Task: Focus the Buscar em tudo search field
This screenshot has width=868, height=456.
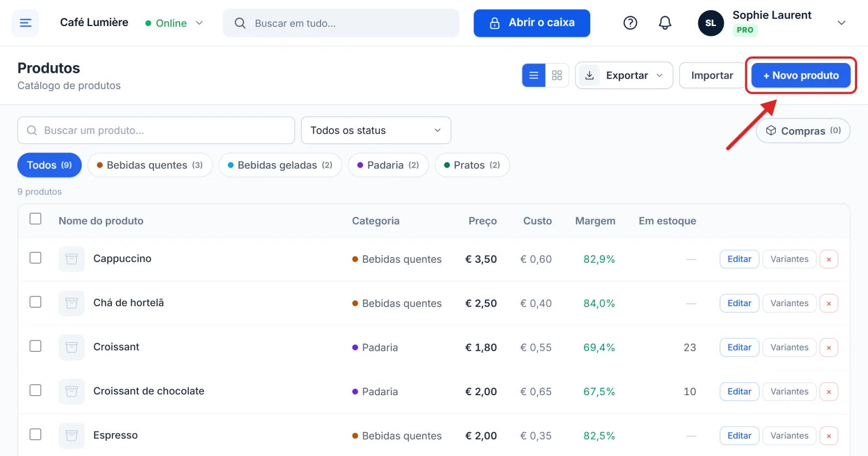Action: (x=341, y=23)
